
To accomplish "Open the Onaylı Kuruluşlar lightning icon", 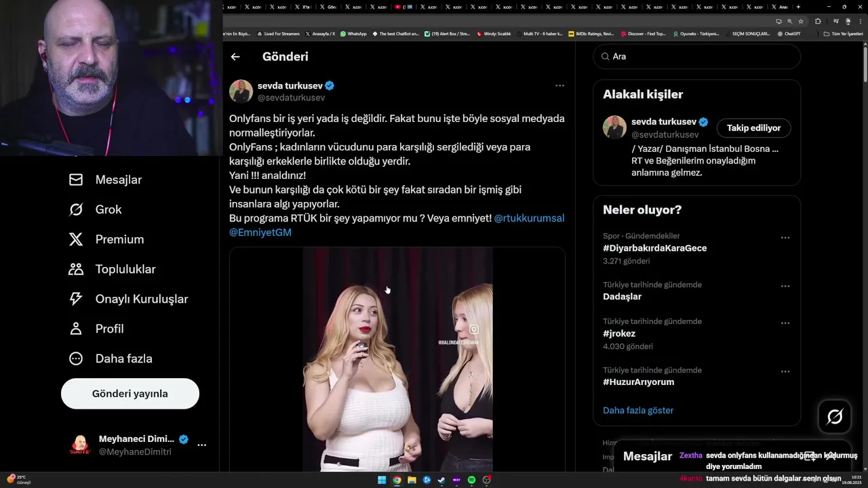I will (x=76, y=299).
